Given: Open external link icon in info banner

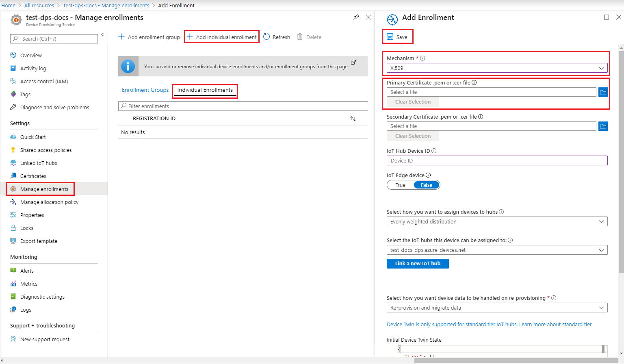Looking at the screenshot, I should point(353,62).
